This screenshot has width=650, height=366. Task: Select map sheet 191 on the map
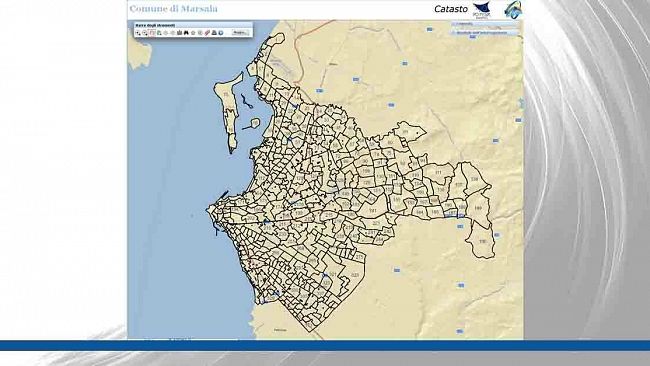(x=372, y=211)
